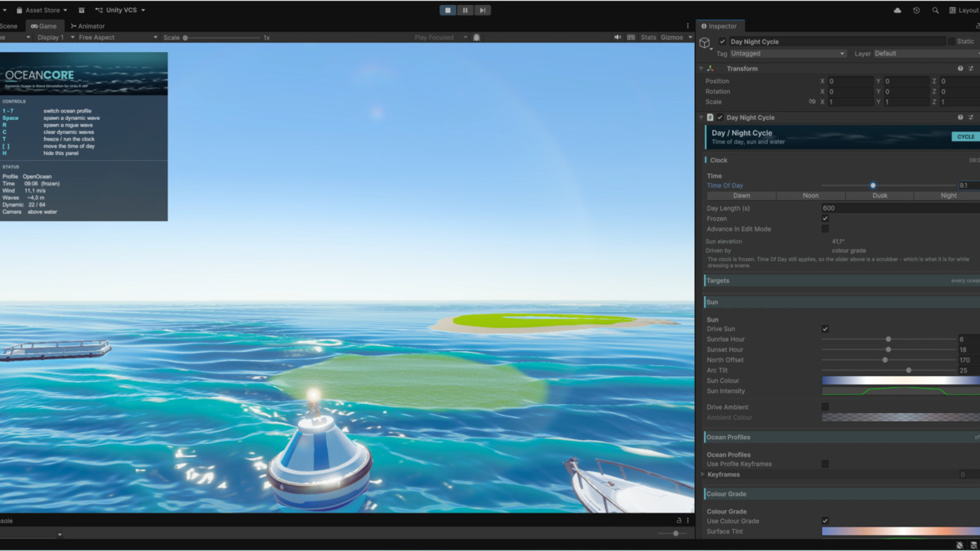
Task: Click the Transform component icon
Action: point(710,69)
